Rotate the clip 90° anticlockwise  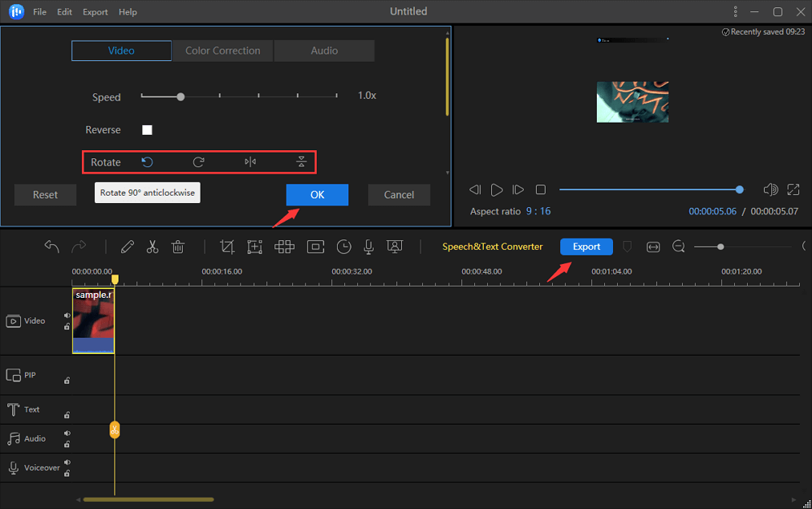click(147, 162)
